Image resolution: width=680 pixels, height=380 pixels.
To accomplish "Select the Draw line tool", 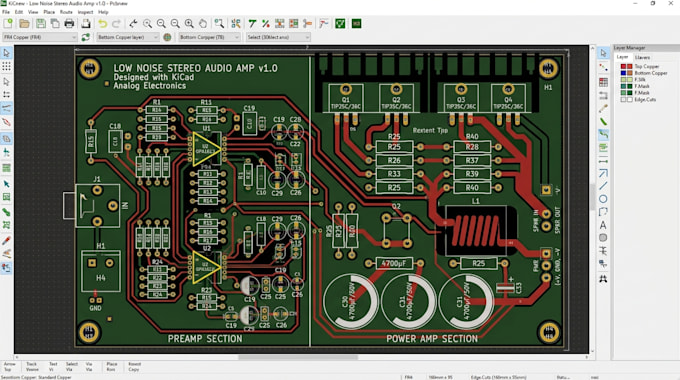I will pos(603,186).
